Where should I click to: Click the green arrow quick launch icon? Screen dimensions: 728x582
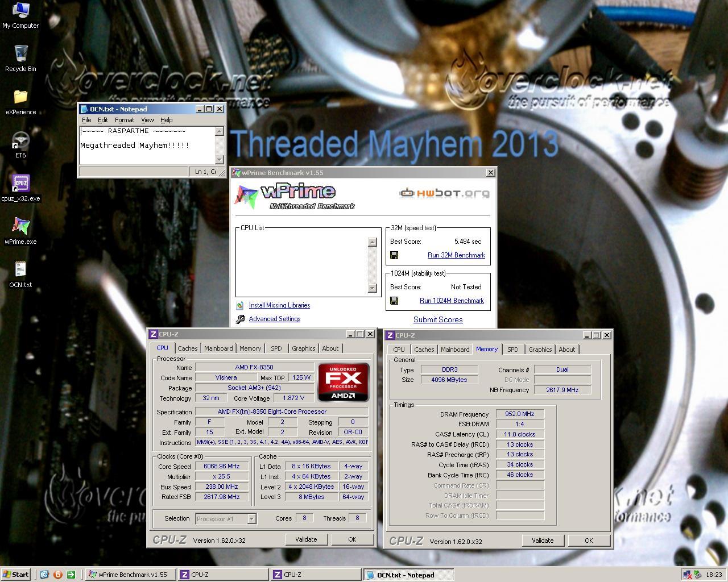pyautogui.click(x=71, y=575)
